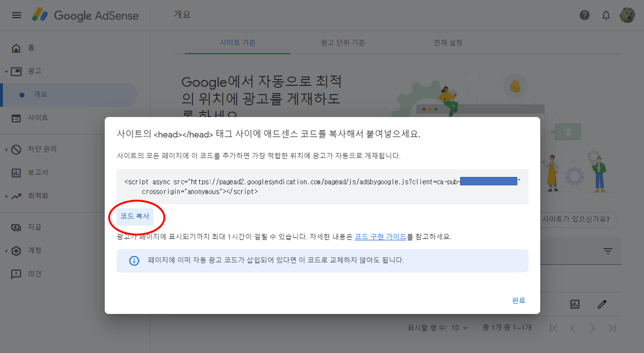Screen dimensions: 644x353
Task: Click the block controls (차단 관리) icon
Action: point(16,149)
